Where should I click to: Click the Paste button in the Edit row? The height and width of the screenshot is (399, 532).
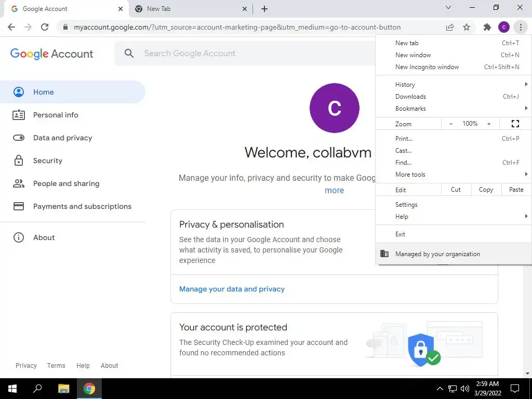(x=516, y=190)
